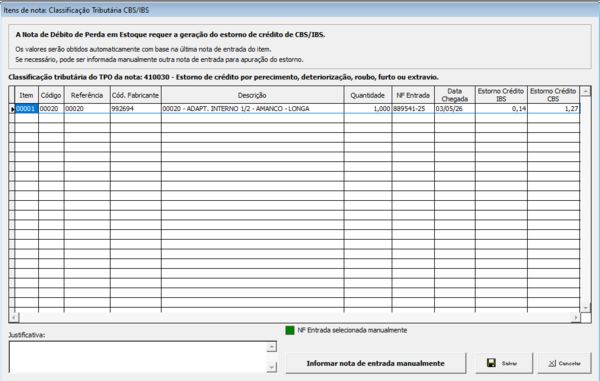Click the Código column header
The image size is (600, 381).
tap(51, 95)
